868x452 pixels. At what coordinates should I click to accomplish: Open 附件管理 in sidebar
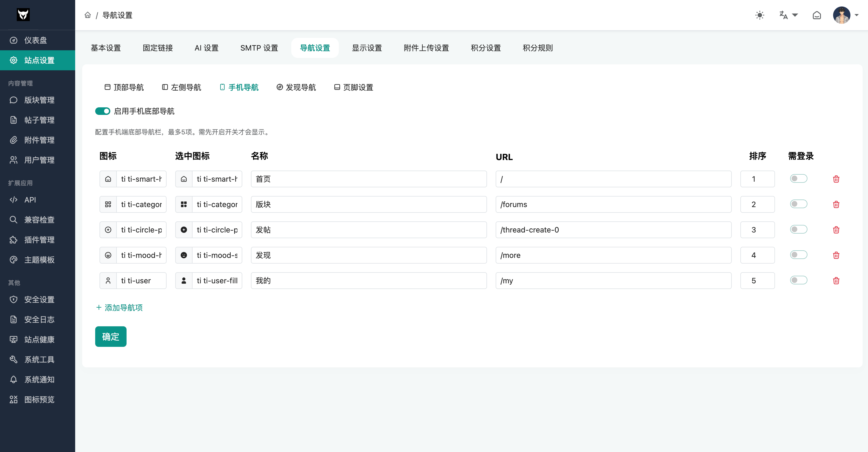(37, 140)
